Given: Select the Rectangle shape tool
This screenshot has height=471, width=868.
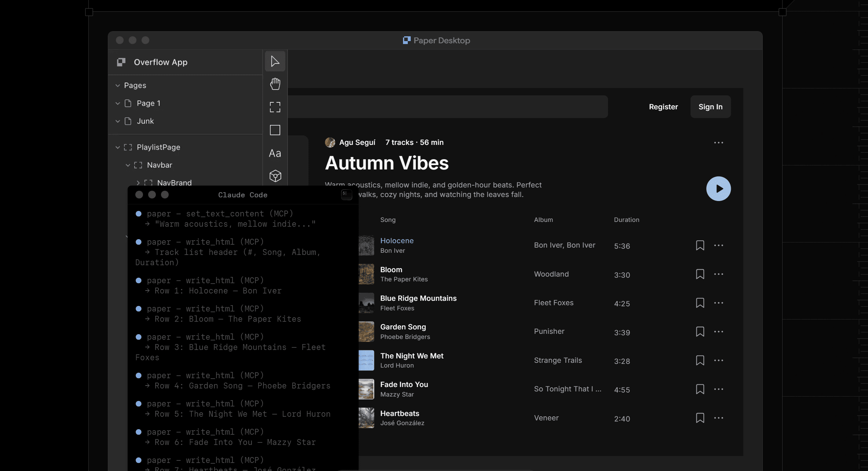Looking at the screenshot, I should click(x=275, y=130).
